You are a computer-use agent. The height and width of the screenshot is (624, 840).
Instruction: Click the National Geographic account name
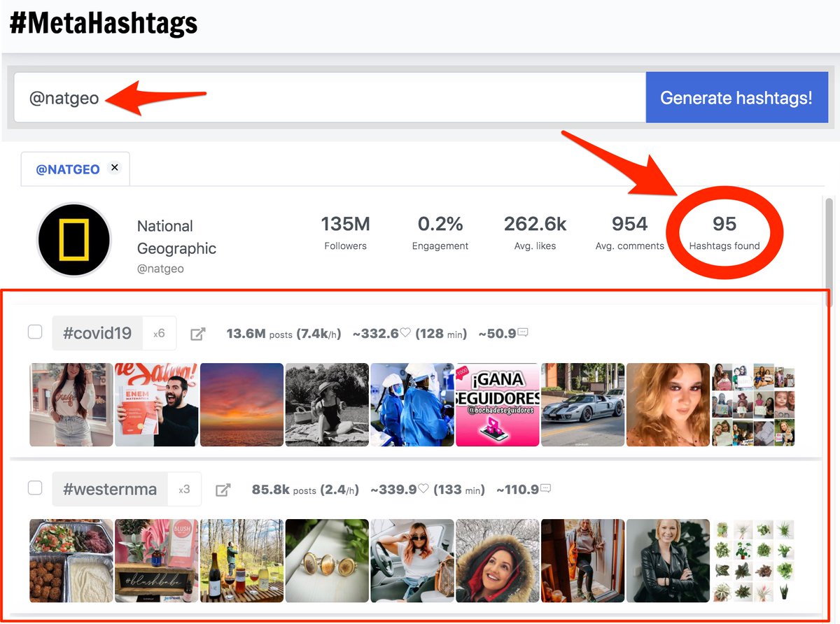tap(176, 237)
